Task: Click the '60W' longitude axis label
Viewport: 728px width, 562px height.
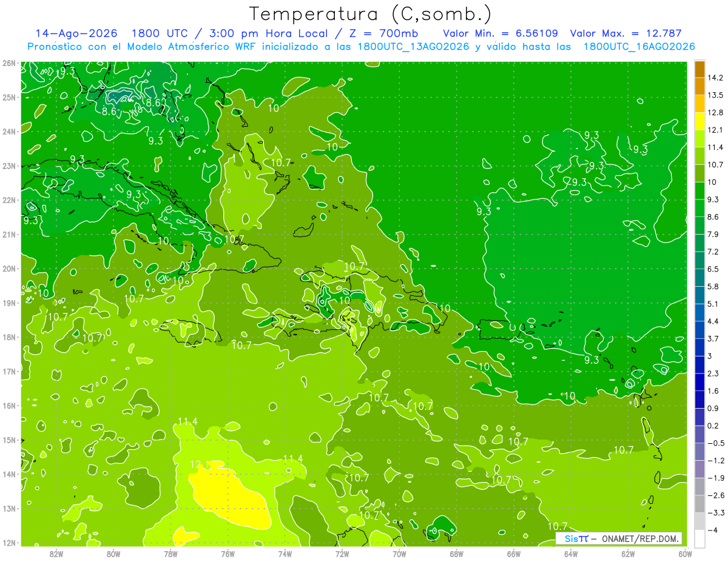Action: (x=685, y=554)
